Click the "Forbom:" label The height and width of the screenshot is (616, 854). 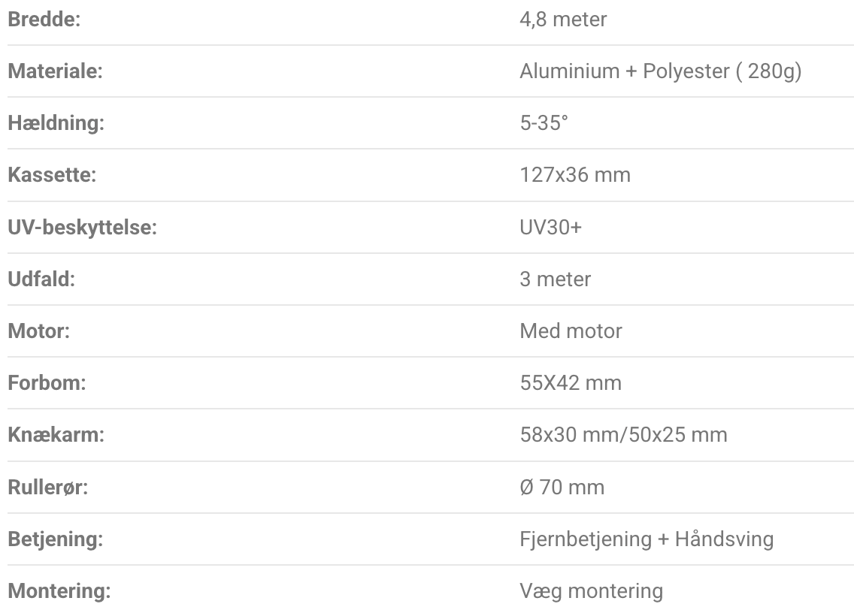(47, 383)
